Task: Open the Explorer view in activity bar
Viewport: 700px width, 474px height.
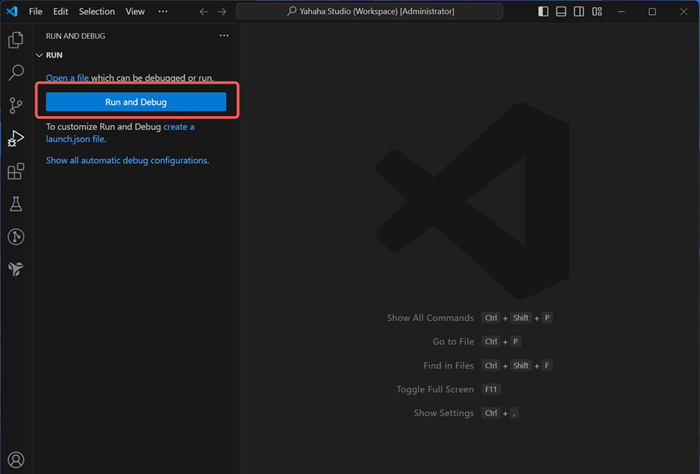Action: tap(16, 40)
